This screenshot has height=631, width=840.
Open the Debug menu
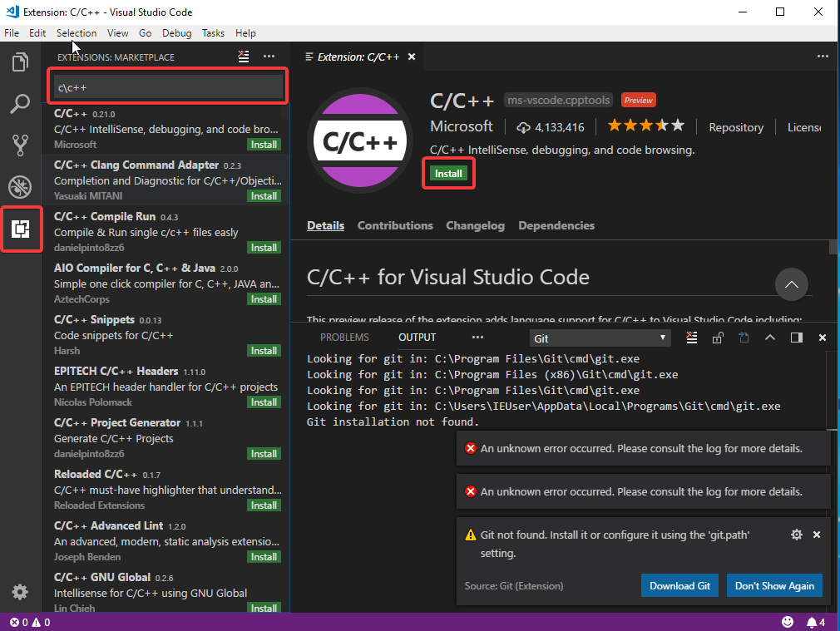tap(177, 33)
